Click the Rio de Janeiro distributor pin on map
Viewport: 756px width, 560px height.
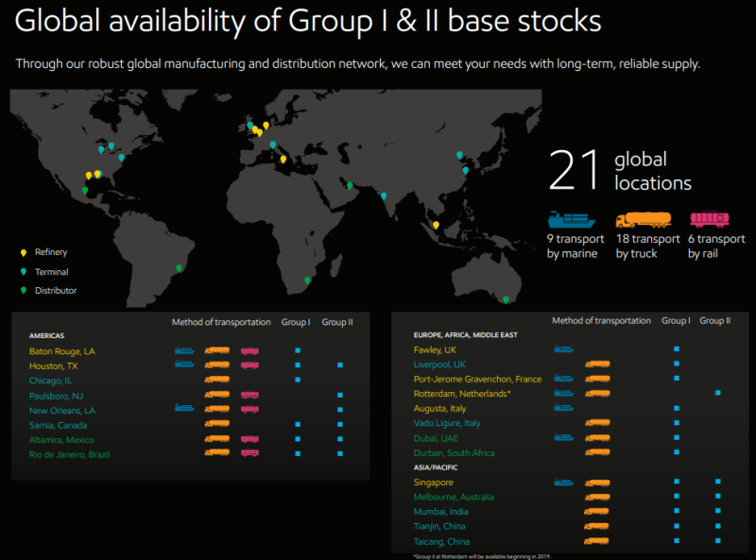tap(180, 267)
